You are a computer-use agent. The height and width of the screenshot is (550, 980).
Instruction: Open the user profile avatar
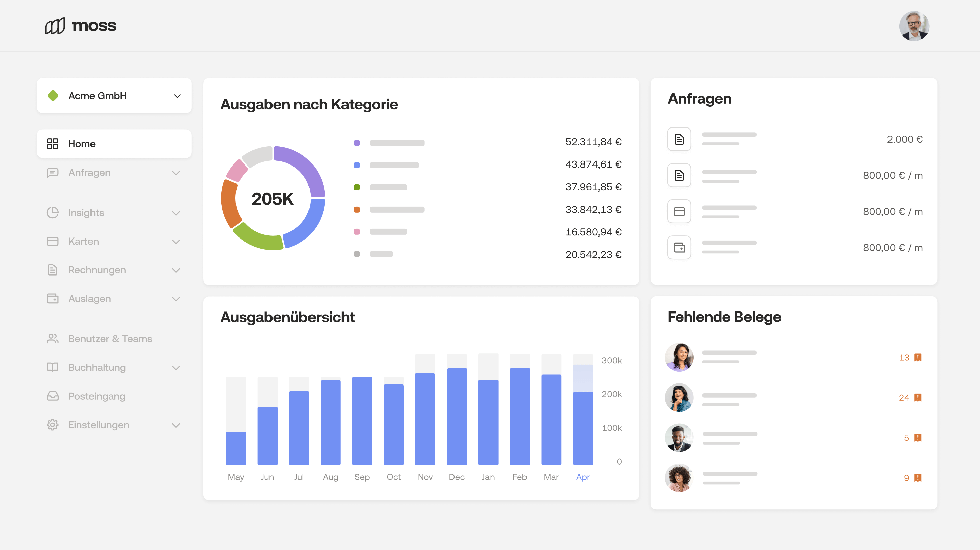tap(913, 26)
